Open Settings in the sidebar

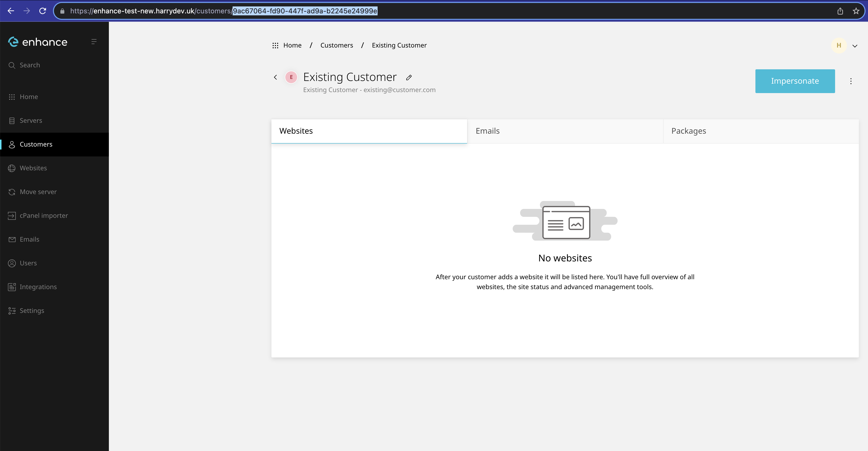32,310
